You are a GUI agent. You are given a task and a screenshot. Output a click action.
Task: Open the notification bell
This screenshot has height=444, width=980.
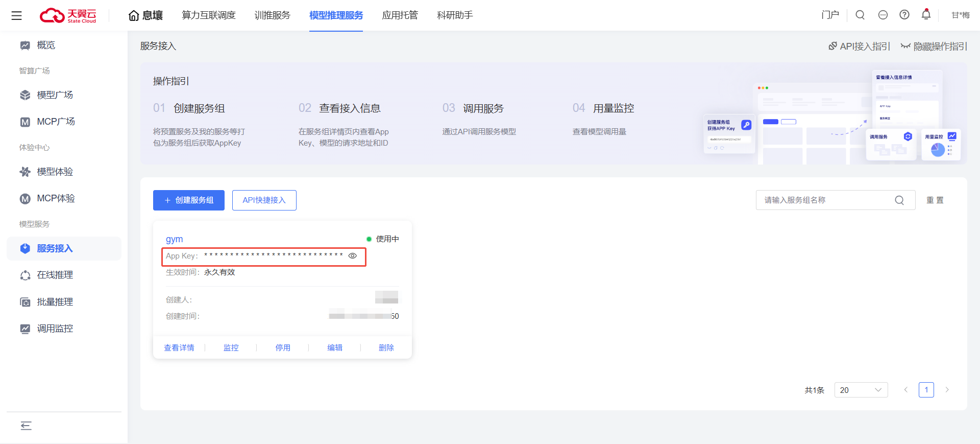click(x=926, y=14)
